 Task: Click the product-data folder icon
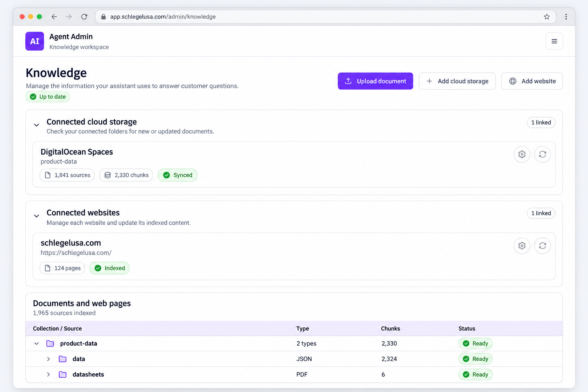tap(50, 343)
